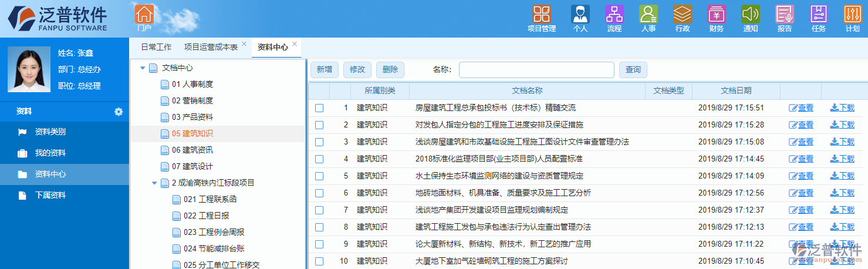868x269 pixels.
Task: Click document name 大厦地下室加气砼墙砌筑工程的施工方案探讨
Action: 492,261
